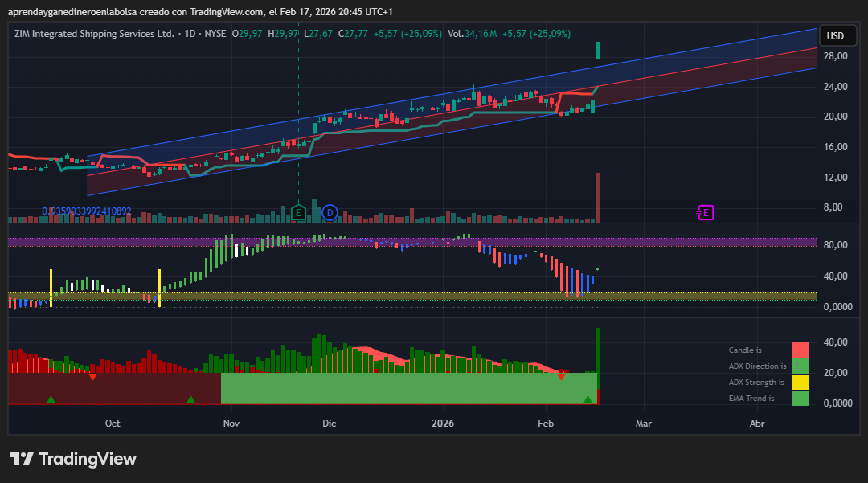This screenshot has width=868, height=483.
Task: Click the green EMA Trend swatch
Action: tap(800, 398)
